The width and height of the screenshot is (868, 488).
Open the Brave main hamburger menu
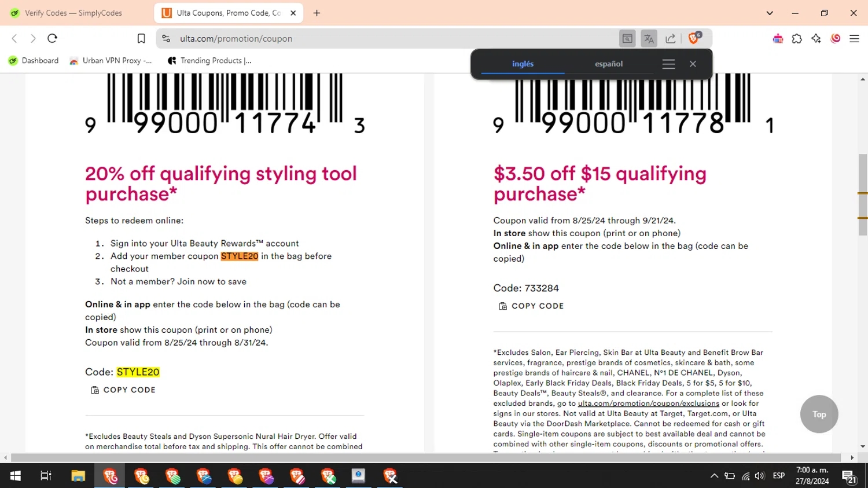pyautogui.click(x=854, y=39)
